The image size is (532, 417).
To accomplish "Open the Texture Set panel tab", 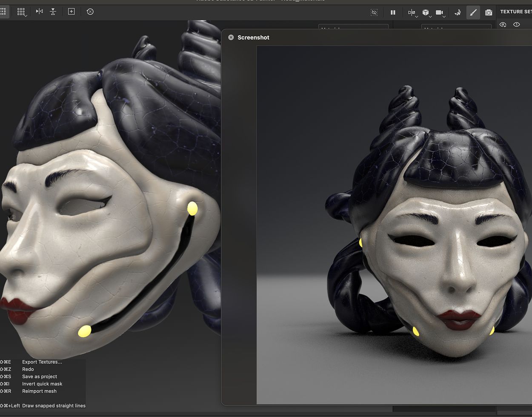I will pos(515,12).
